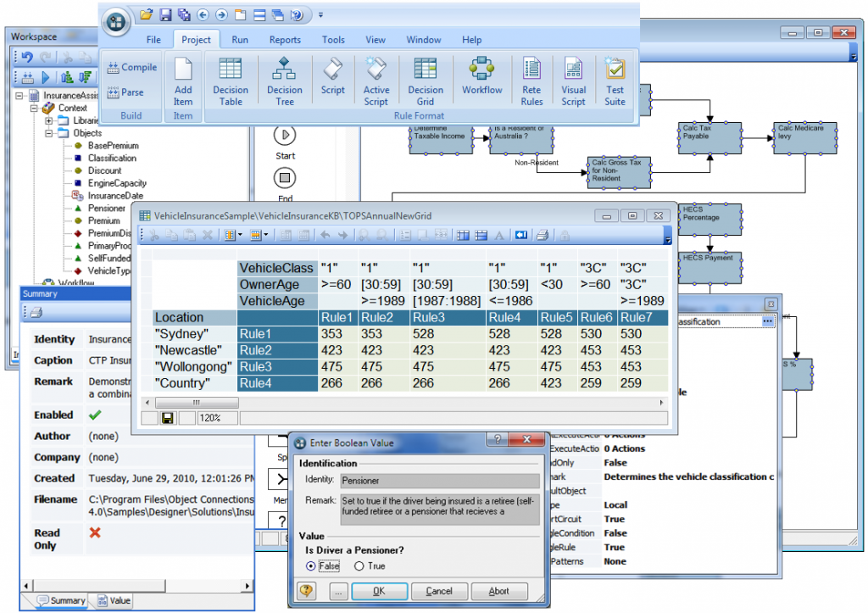Click Abort in Enter Boolean Value dialog
Image resolution: width=868 pixels, height=613 pixels.
498,592
